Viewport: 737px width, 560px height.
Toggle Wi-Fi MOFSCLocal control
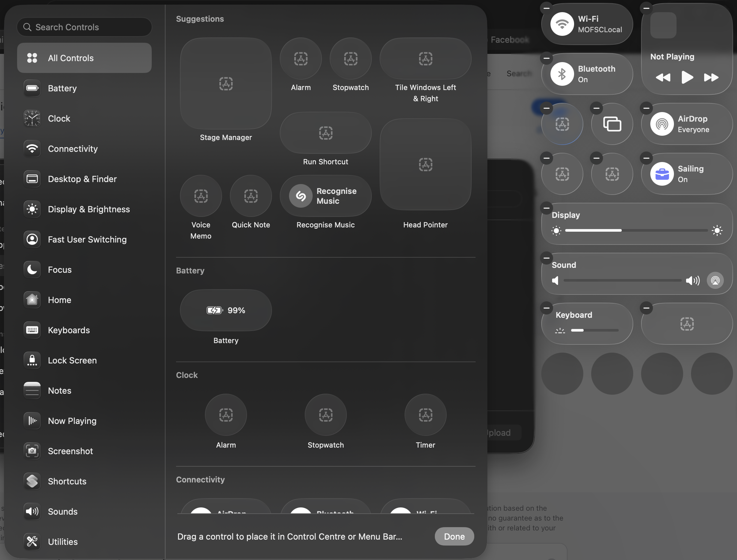(562, 24)
